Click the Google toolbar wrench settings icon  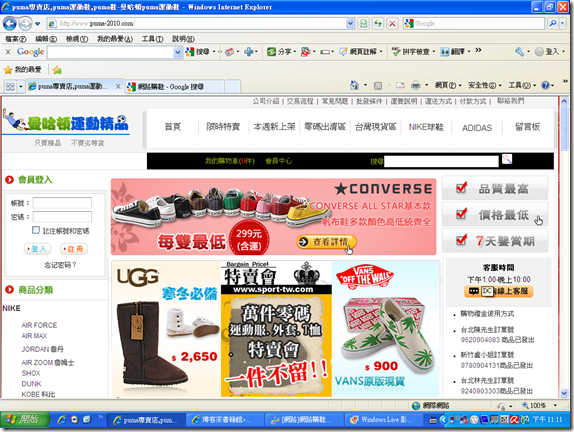519,52
